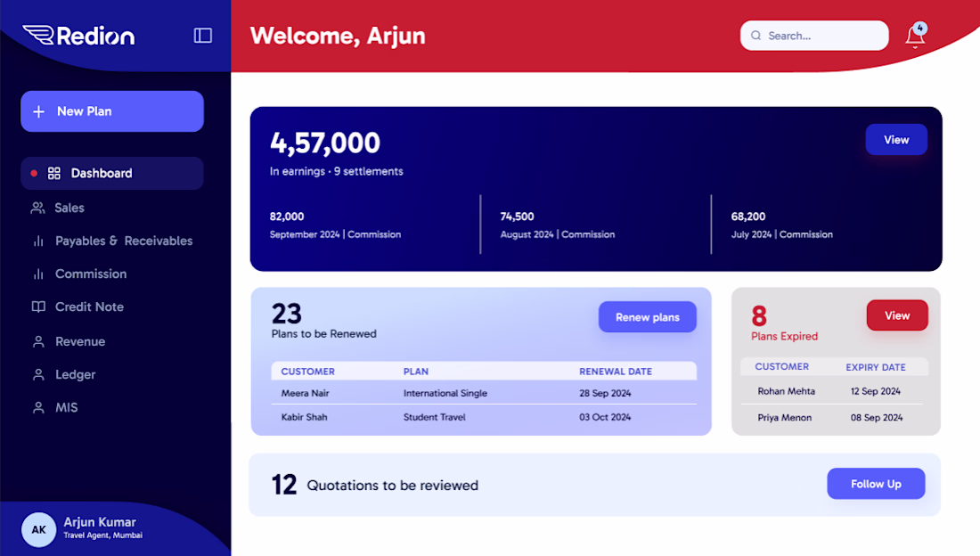Click the July 2024 commission figure 68,200
The width and height of the screenshot is (980, 556).
748,217
